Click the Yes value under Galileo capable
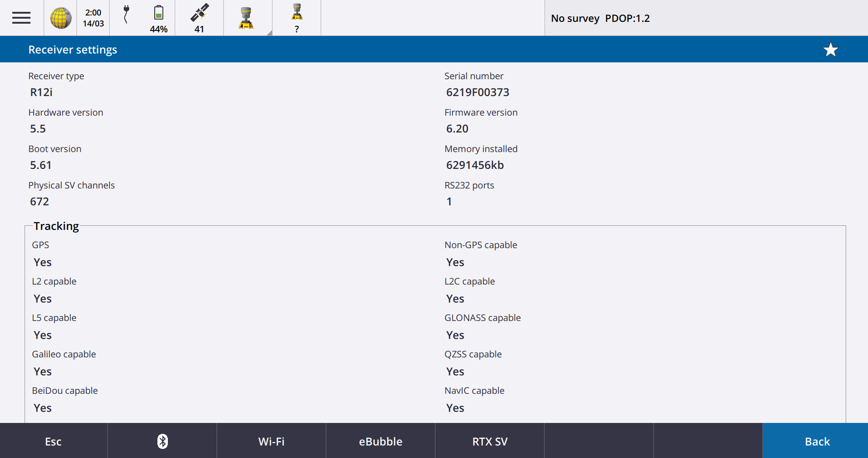The height and width of the screenshot is (458, 868). 43,372
